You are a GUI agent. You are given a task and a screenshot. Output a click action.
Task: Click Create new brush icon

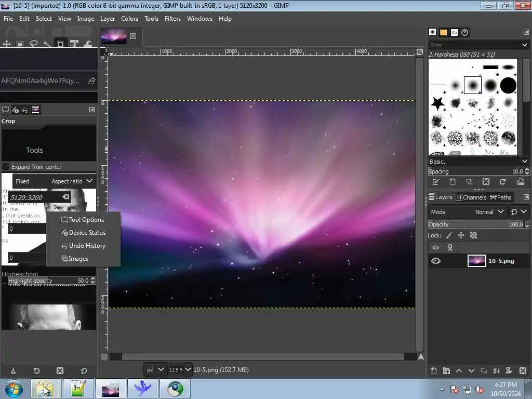pos(453,182)
